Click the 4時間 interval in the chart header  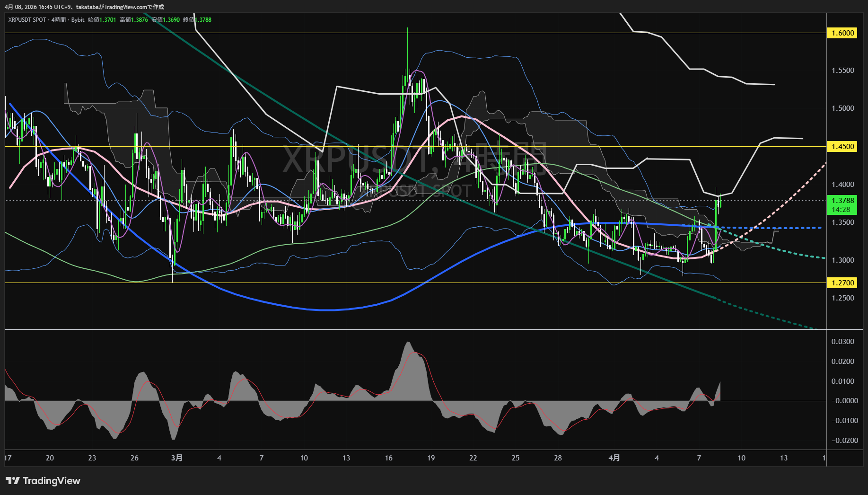59,20
